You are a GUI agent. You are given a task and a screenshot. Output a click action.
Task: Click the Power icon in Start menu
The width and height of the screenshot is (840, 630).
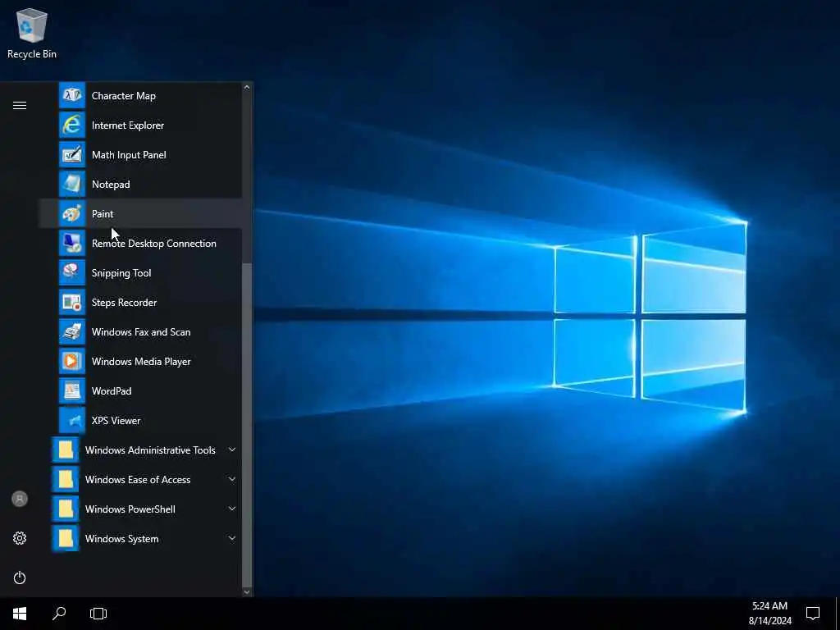(20, 577)
